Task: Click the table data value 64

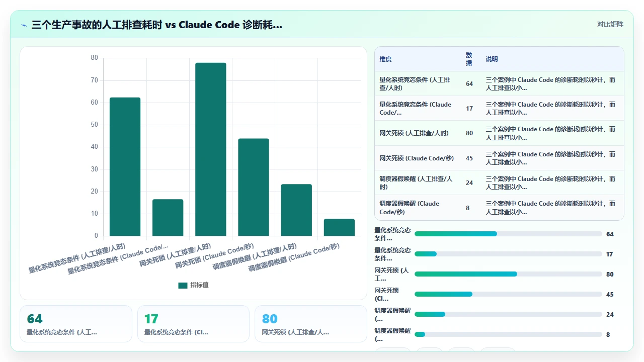Action: tap(469, 84)
